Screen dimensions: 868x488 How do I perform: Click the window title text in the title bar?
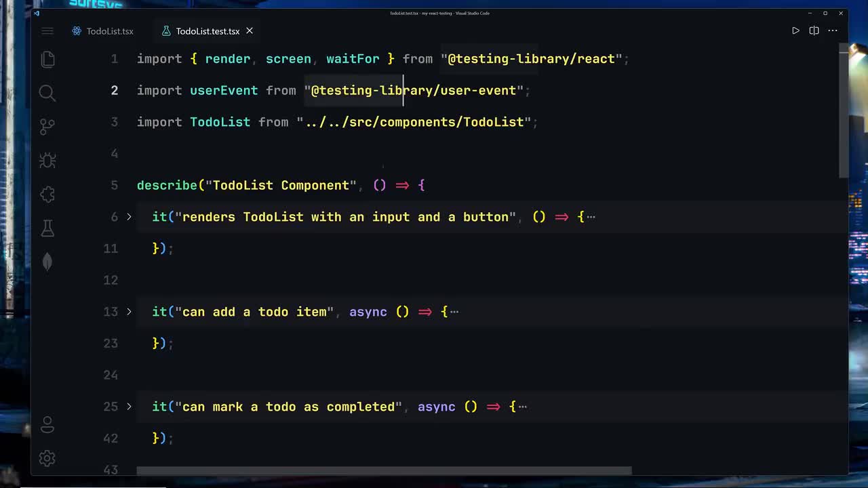click(439, 13)
